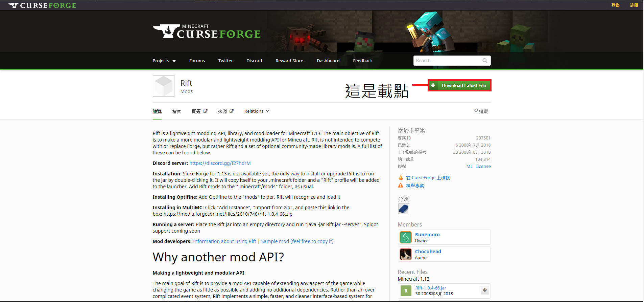Open the 問題 issues tab
644x302 pixels.
point(196,111)
